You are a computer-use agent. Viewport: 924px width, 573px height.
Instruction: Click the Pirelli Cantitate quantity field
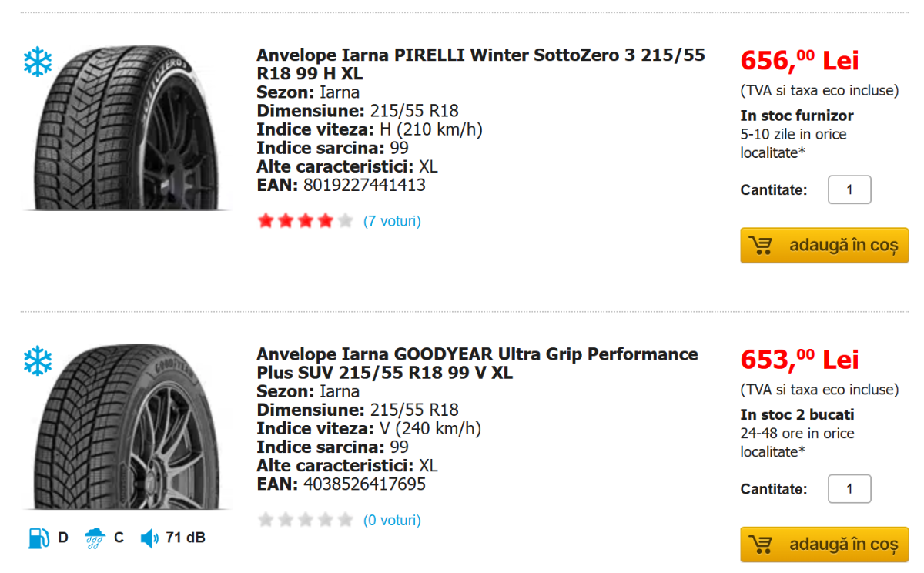tap(849, 190)
